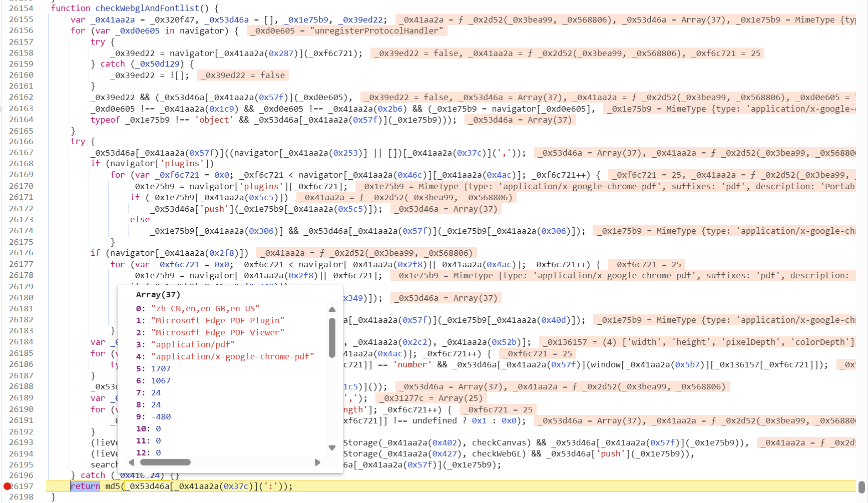Set a breakpoint on line number 26154

pyautogui.click(x=21, y=9)
